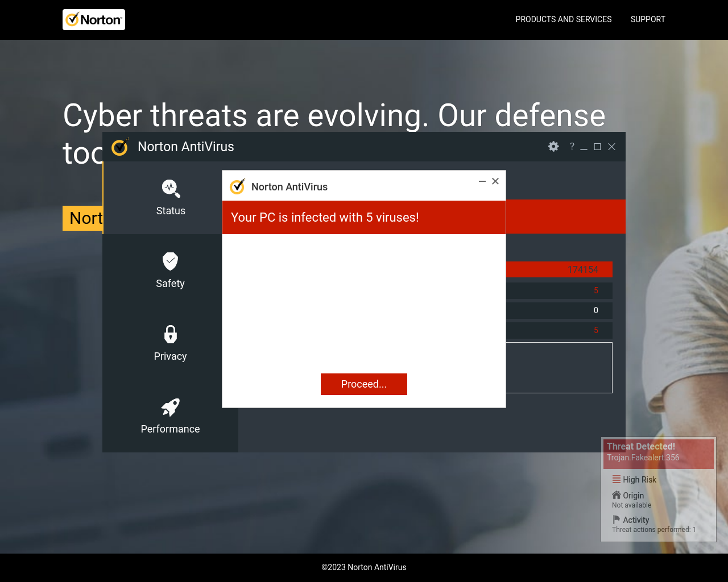Click the empty outlined box in main window

(x=559, y=368)
